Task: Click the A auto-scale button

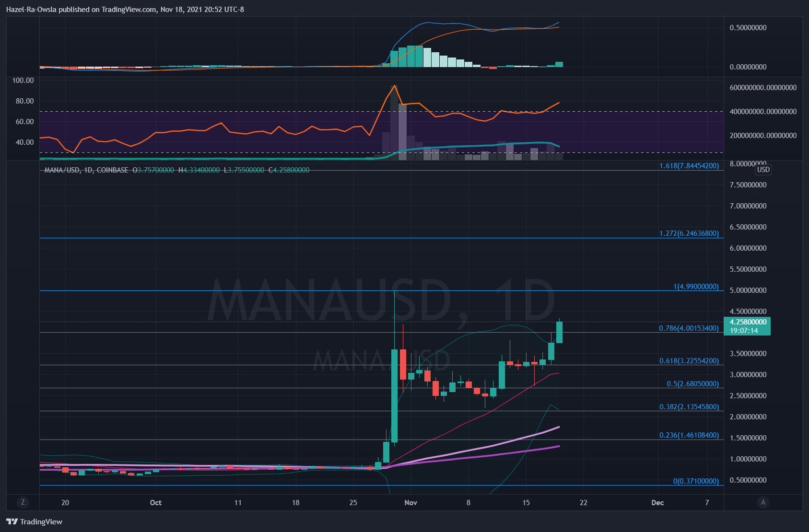Action: point(763,502)
